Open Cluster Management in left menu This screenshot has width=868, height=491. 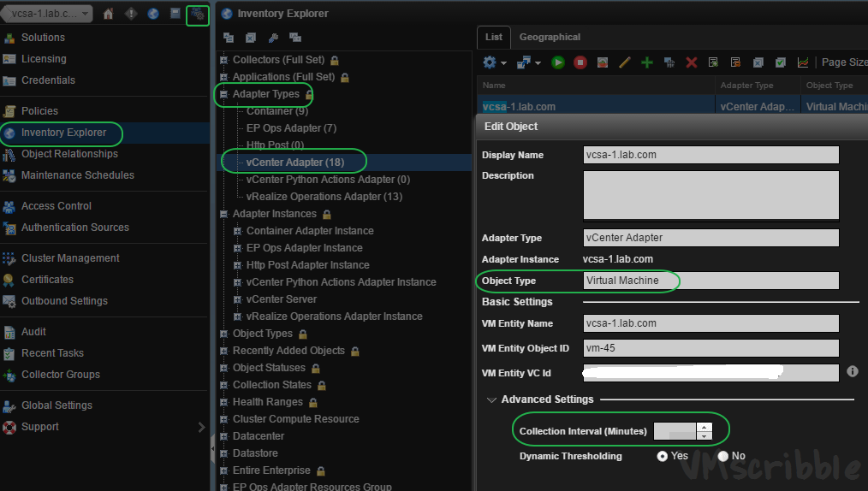[x=70, y=258]
